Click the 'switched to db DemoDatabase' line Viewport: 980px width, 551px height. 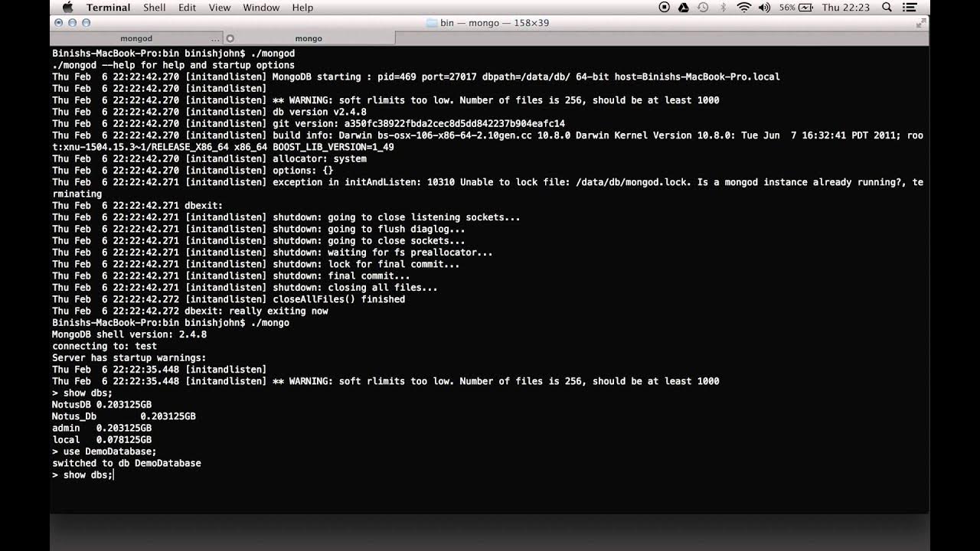[x=126, y=463]
